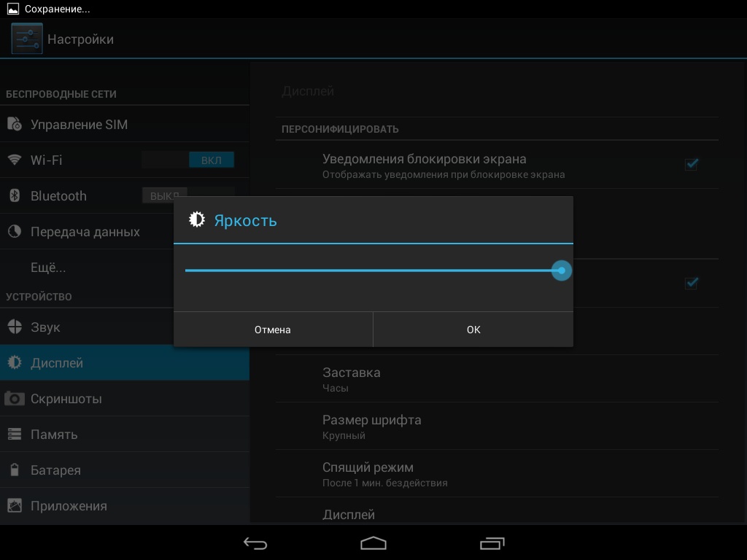
Task: Tap the Bluetooth icon in sidebar
Action: [x=15, y=195]
